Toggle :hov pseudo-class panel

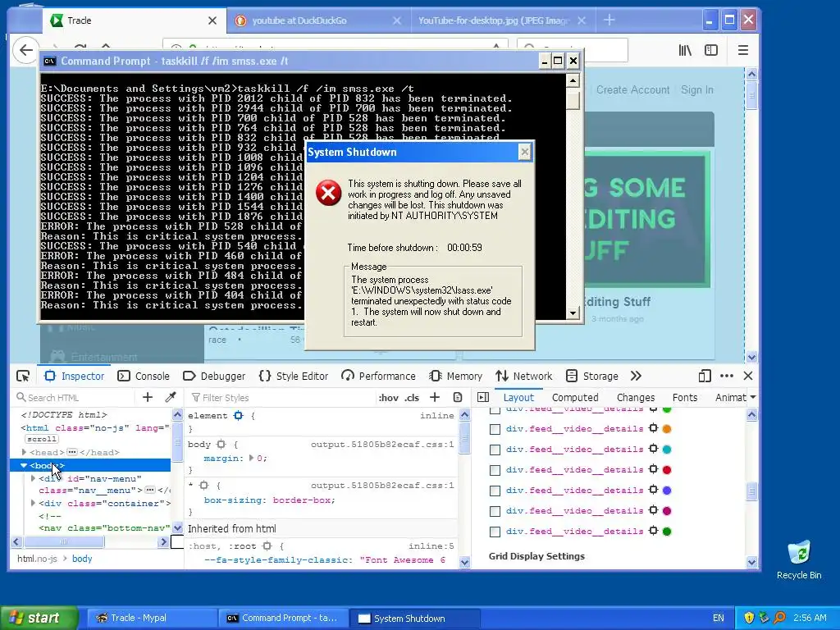388,398
